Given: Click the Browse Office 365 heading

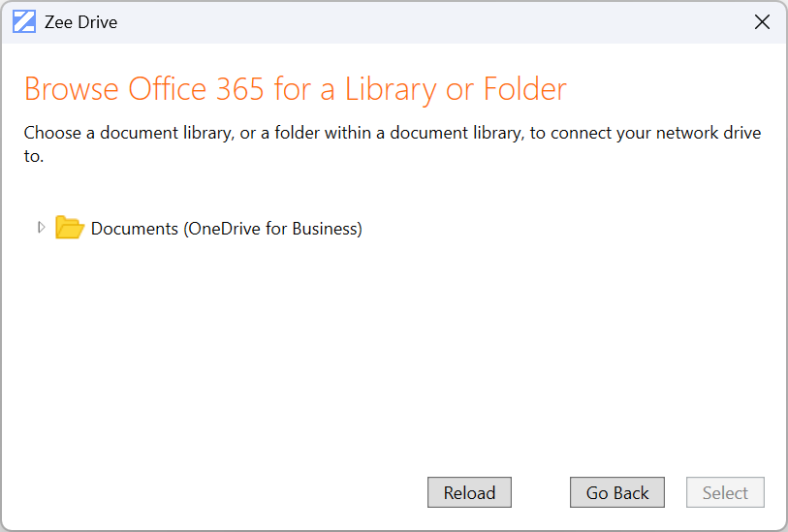Looking at the screenshot, I should [295, 89].
